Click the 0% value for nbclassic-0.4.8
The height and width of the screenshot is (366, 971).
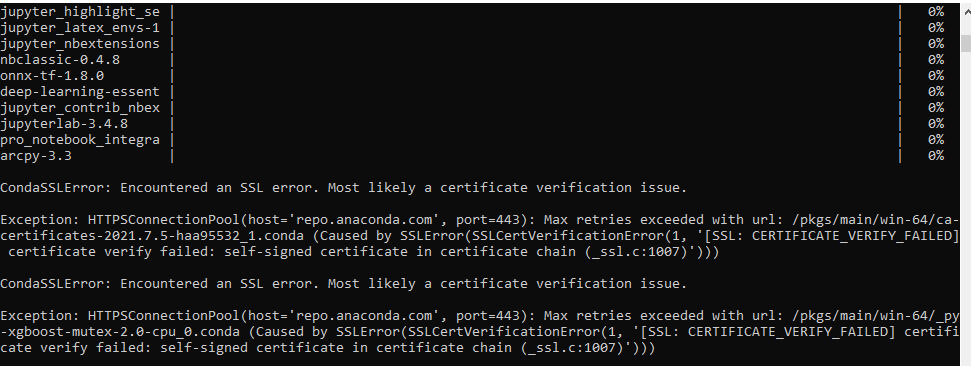pyautogui.click(x=936, y=60)
